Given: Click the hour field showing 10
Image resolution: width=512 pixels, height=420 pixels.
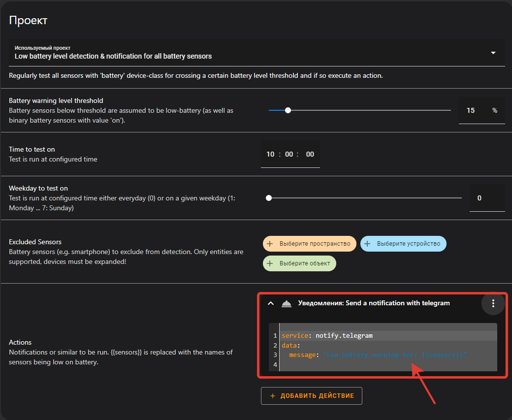Looking at the screenshot, I should [270, 154].
